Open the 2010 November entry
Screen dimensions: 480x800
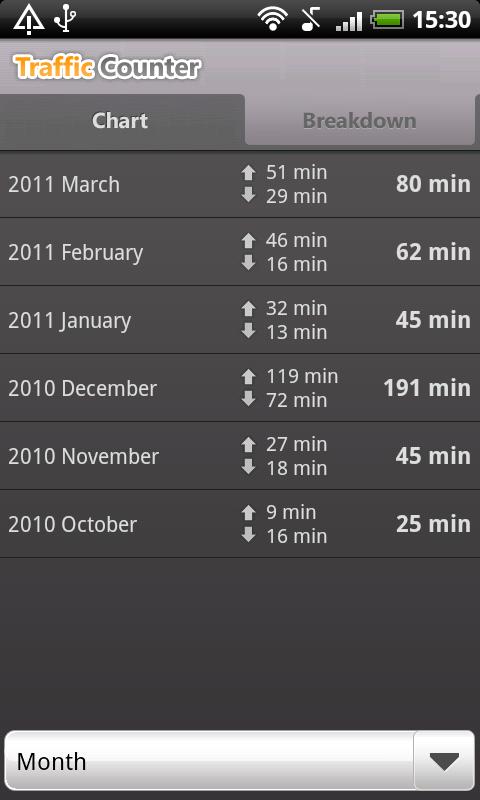pyautogui.click(x=240, y=456)
